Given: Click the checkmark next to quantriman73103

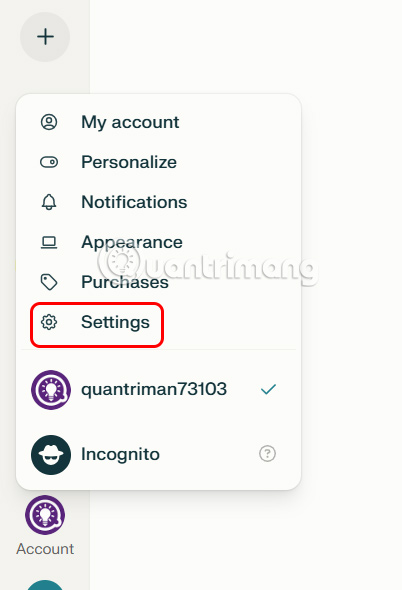Looking at the screenshot, I should click(268, 389).
